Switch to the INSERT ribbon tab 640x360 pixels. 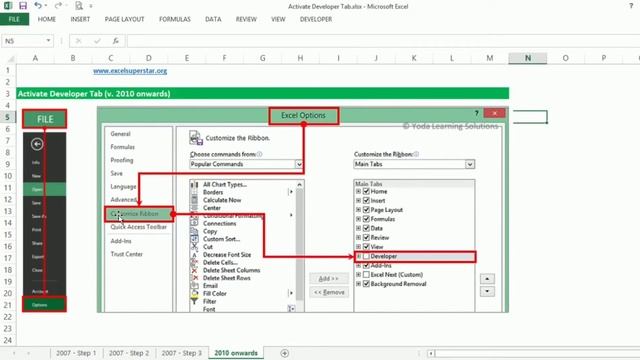pyautogui.click(x=80, y=19)
